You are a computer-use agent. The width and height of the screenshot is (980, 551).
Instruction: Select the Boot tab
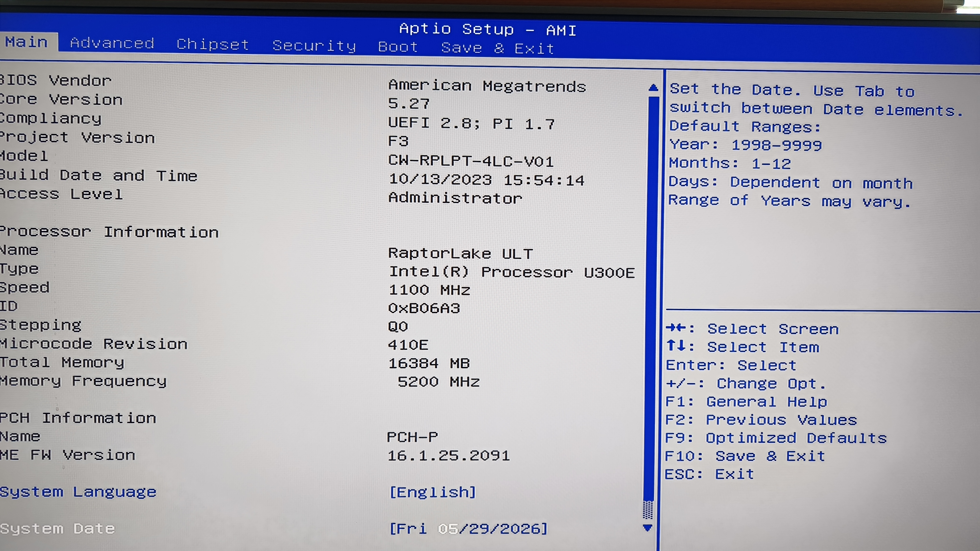pos(398,47)
